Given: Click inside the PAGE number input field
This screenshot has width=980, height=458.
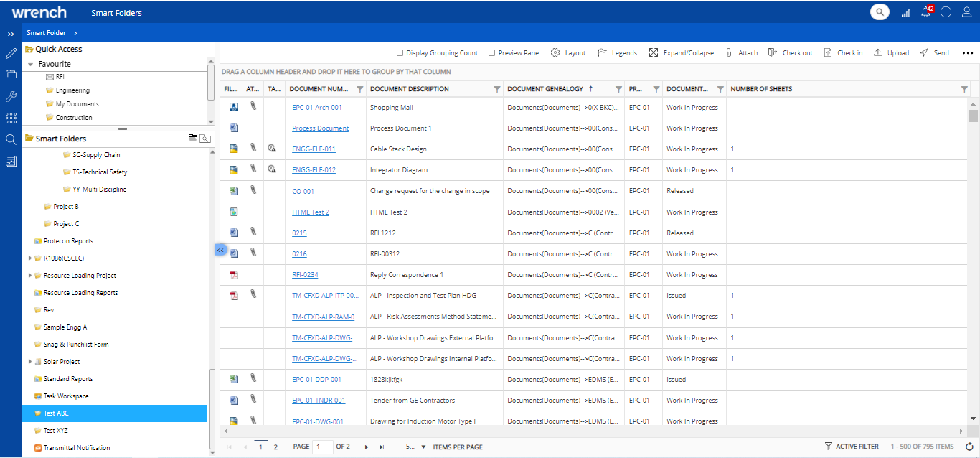Looking at the screenshot, I should pyautogui.click(x=321, y=446).
